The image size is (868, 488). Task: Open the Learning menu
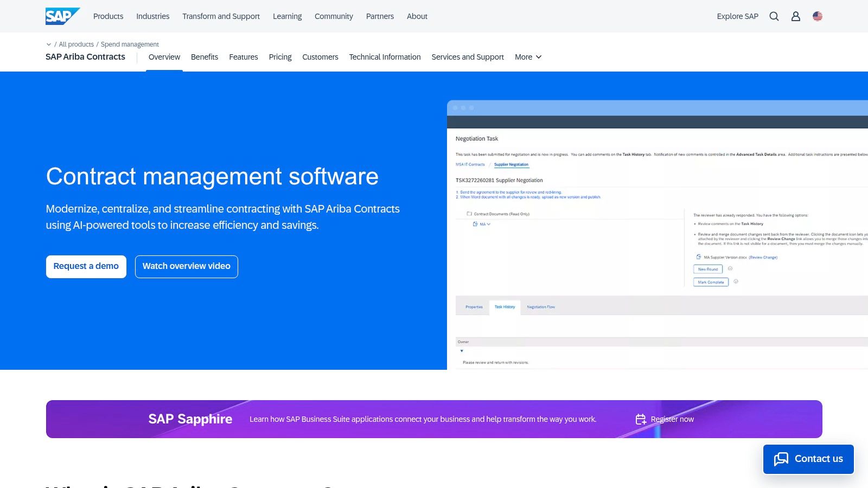pos(287,16)
